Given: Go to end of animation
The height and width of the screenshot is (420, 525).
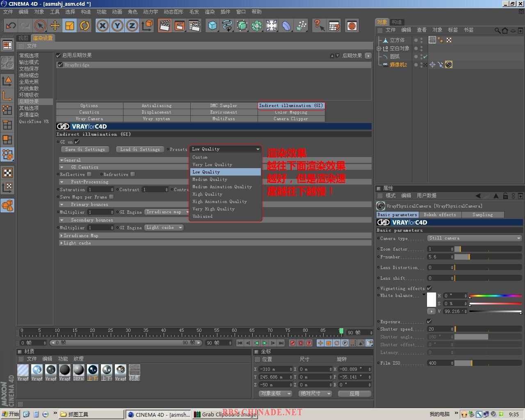Looking at the screenshot, I should click(x=281, y=343).
